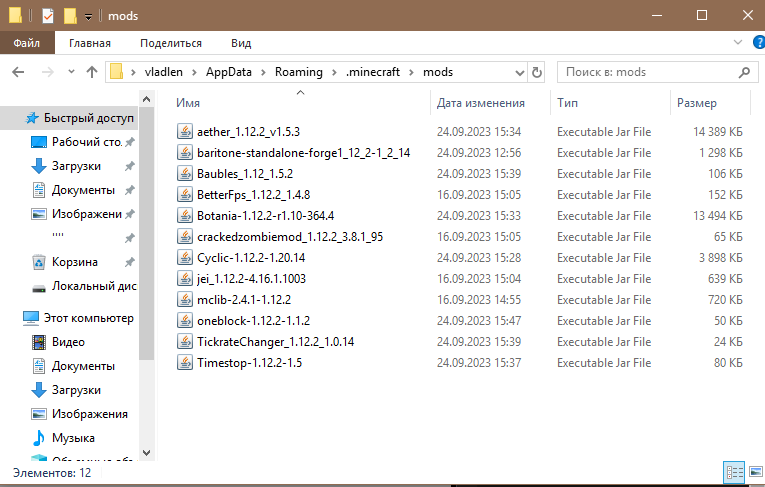
Task: Click the jar icon next to jei_1.12.2-4.16.1.1003
Action: tap(184, 279)
